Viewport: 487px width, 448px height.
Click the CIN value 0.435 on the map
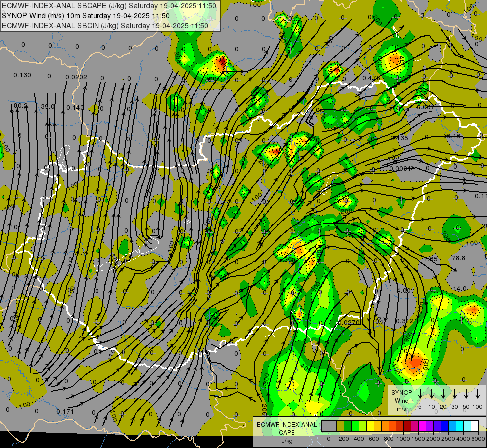[400, 138]
